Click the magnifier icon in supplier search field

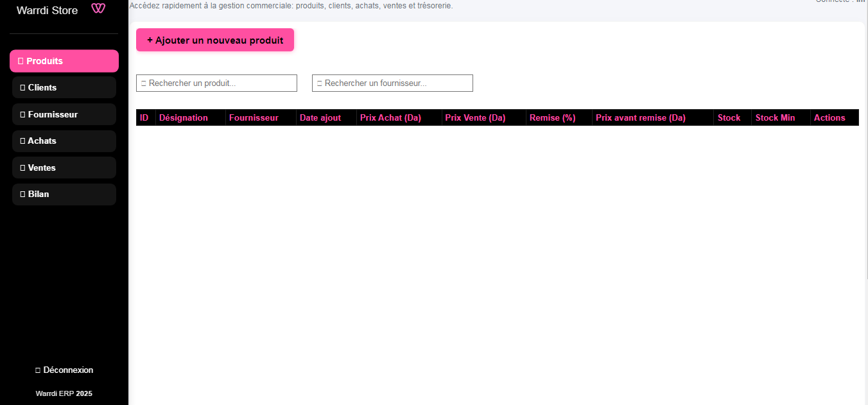pos(318,83)
